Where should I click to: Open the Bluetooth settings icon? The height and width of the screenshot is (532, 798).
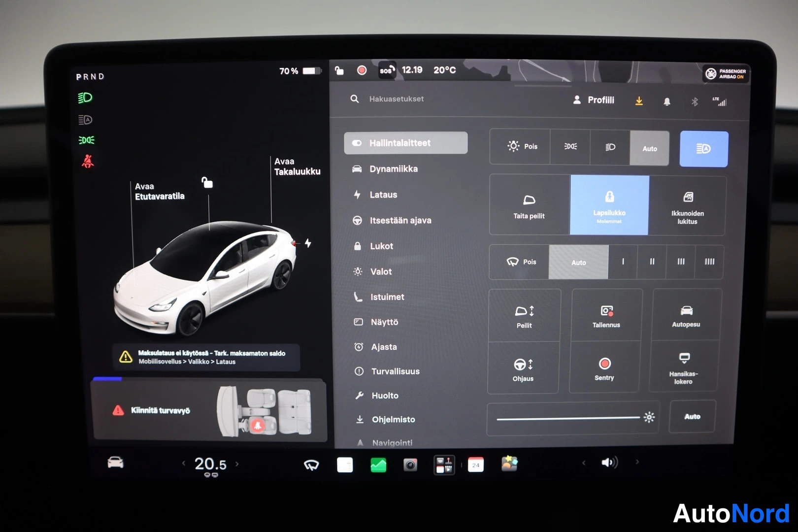click(x=695, y=102)
